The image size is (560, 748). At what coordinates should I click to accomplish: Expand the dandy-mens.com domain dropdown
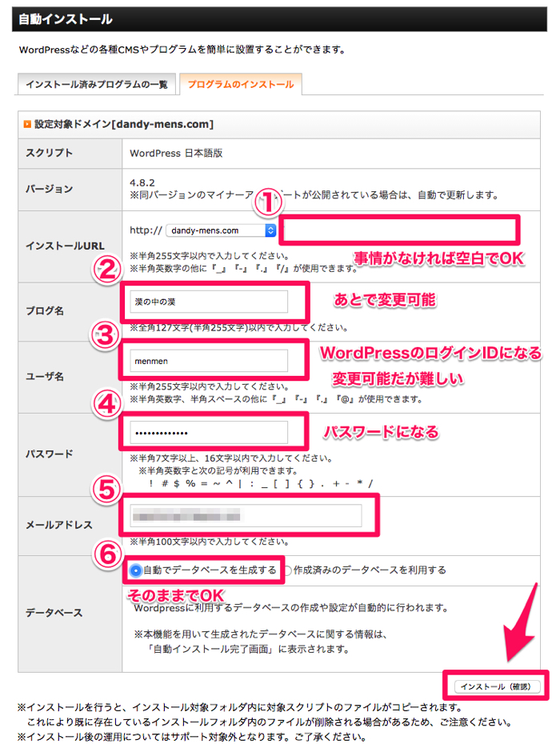point(221,230)
